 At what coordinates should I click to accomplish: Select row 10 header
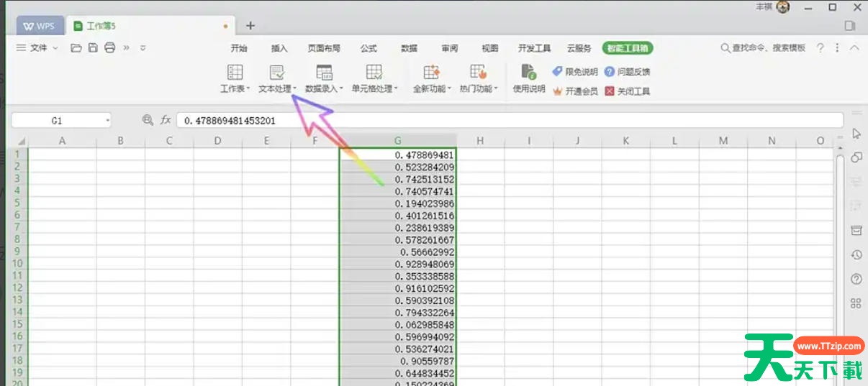point(18,264)
